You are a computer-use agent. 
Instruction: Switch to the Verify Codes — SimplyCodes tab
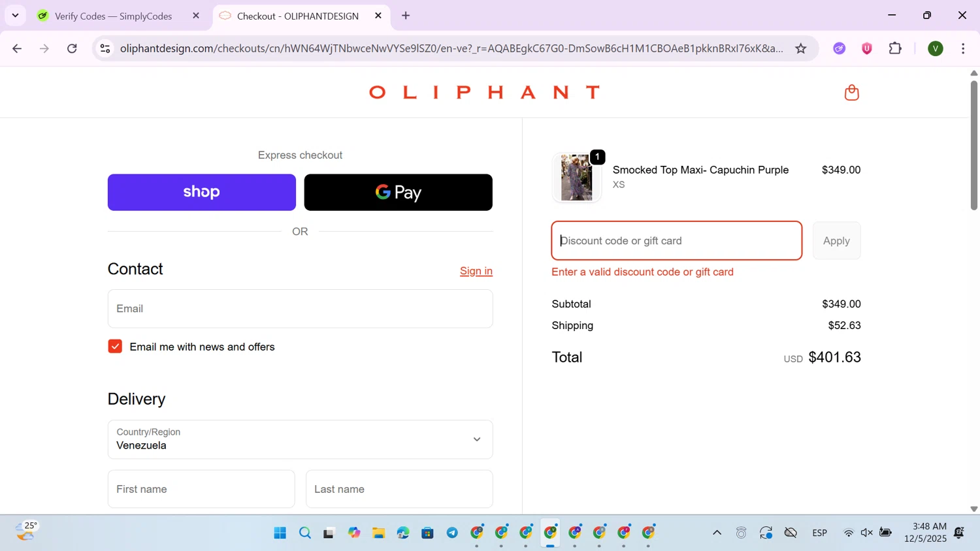coord(113,16)
